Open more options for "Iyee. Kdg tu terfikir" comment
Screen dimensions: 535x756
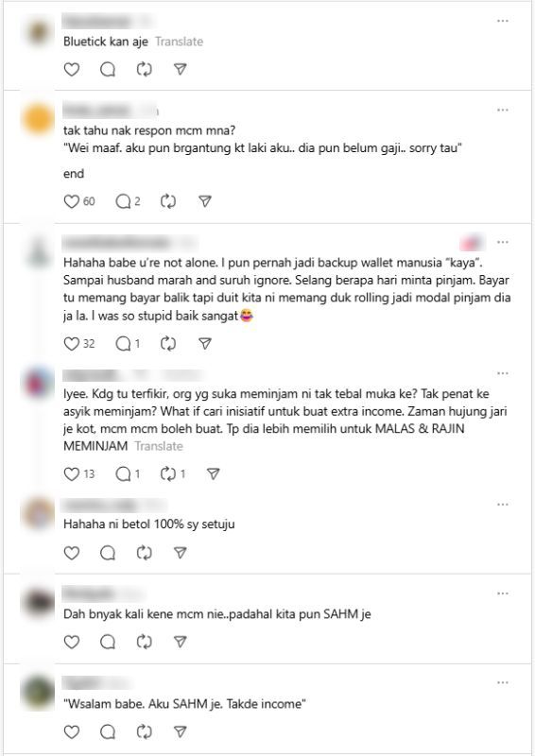[503, 373]
